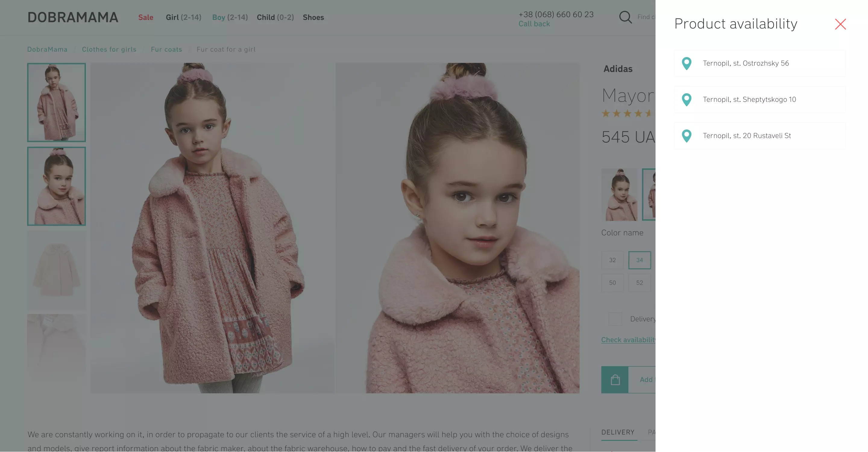Select size 34
This screenshot has width=868, height=452.
(639, 260)
